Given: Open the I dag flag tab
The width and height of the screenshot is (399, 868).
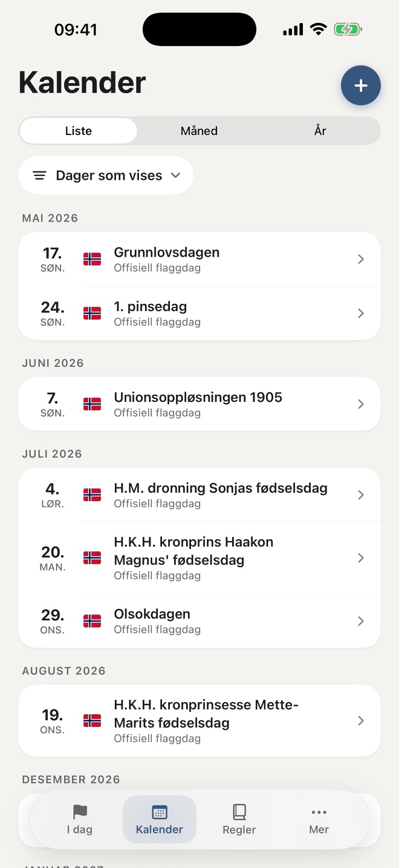Looking at the screenshot, I should [80, 820].
